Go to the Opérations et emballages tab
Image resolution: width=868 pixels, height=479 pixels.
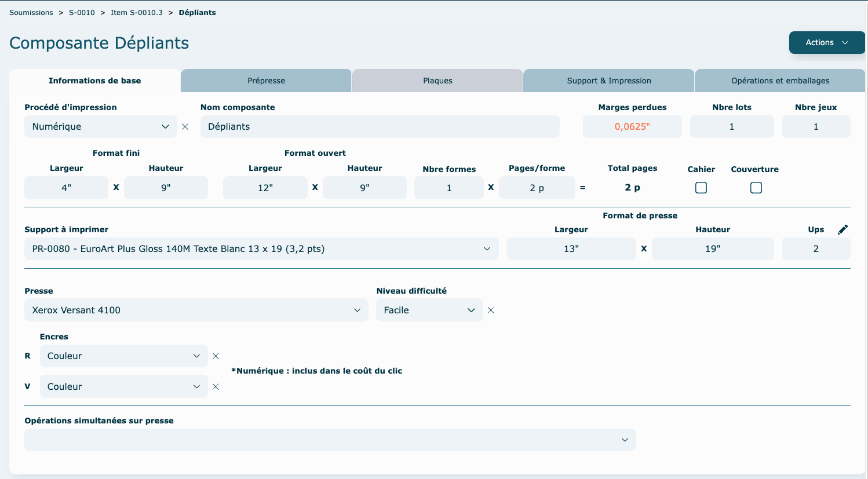(x=779, y=81)
